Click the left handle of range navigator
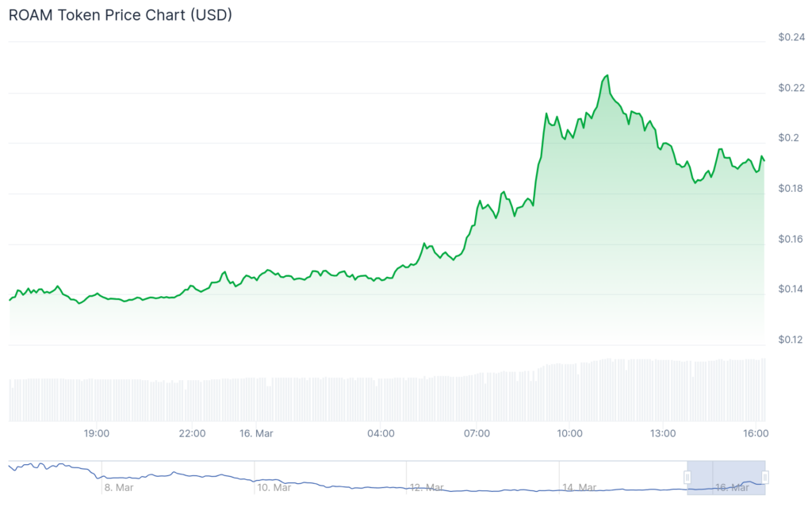 (x=688, y=477)
